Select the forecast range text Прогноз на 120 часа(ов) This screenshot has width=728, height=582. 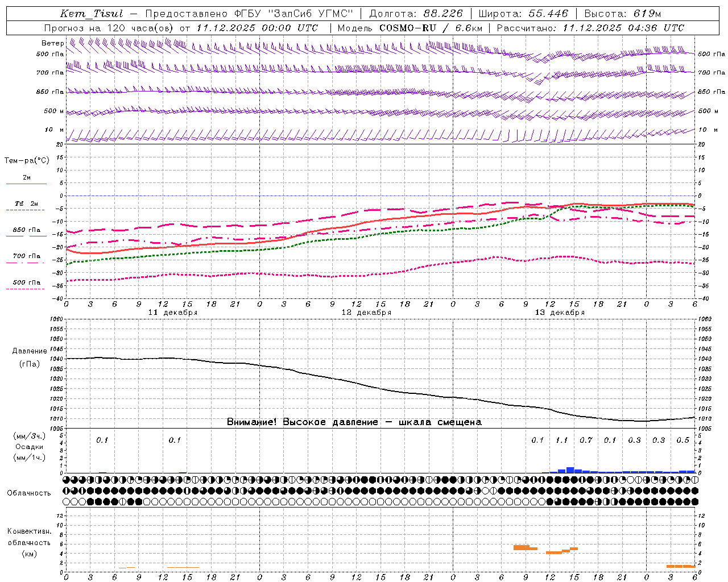110,28
